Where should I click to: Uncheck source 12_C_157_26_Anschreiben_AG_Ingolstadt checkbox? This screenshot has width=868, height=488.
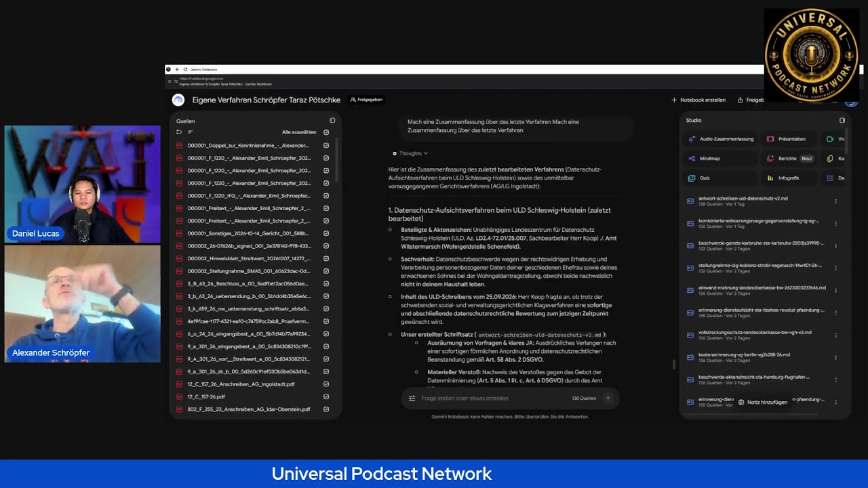326,384
